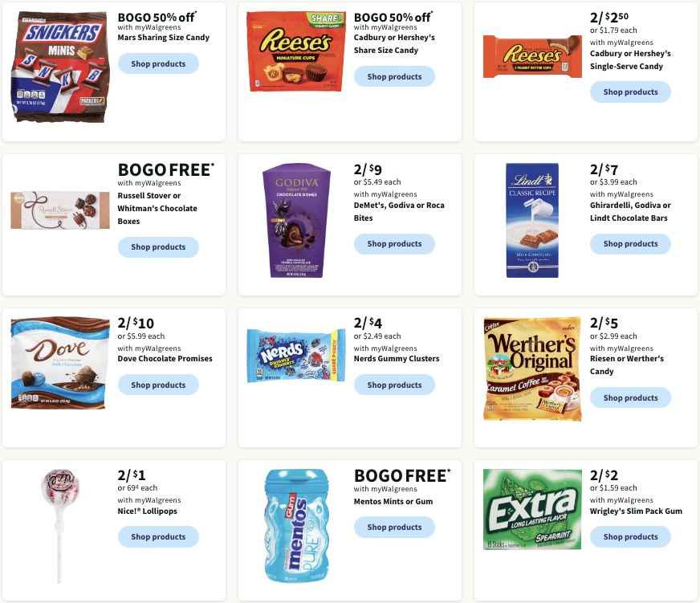Shop products for Russell Stover chocolate boxes
This screenshot has height=603, width=700.
tap(158, 247)
